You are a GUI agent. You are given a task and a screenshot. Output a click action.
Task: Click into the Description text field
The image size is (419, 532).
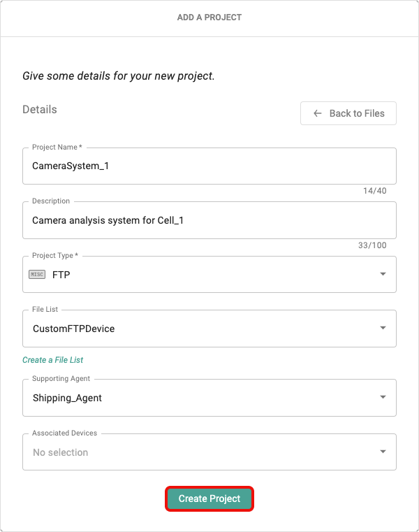click(x=209, y=220)
